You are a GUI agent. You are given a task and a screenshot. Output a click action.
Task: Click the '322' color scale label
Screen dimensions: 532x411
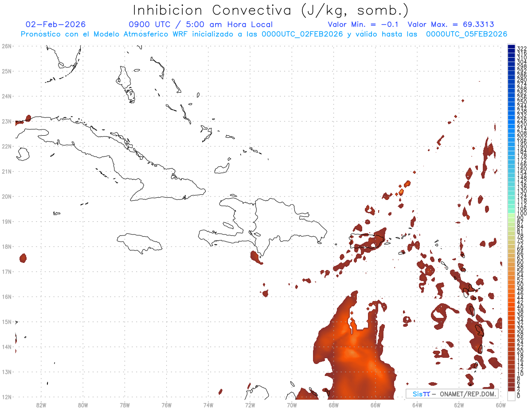(521, 48)
